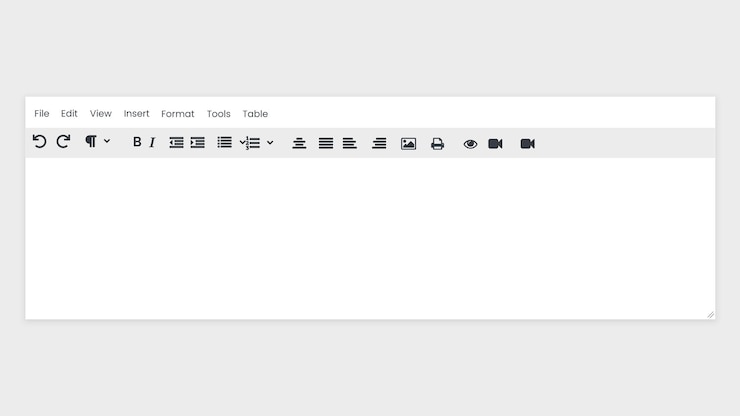Expand the paragraph format chevron
Screen dimensions: 740x416
pyautogui.click(x=107, y=141)
